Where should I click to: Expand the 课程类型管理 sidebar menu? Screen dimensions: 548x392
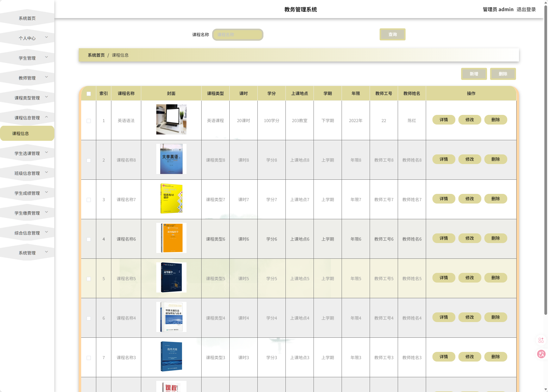pos(27,98)
